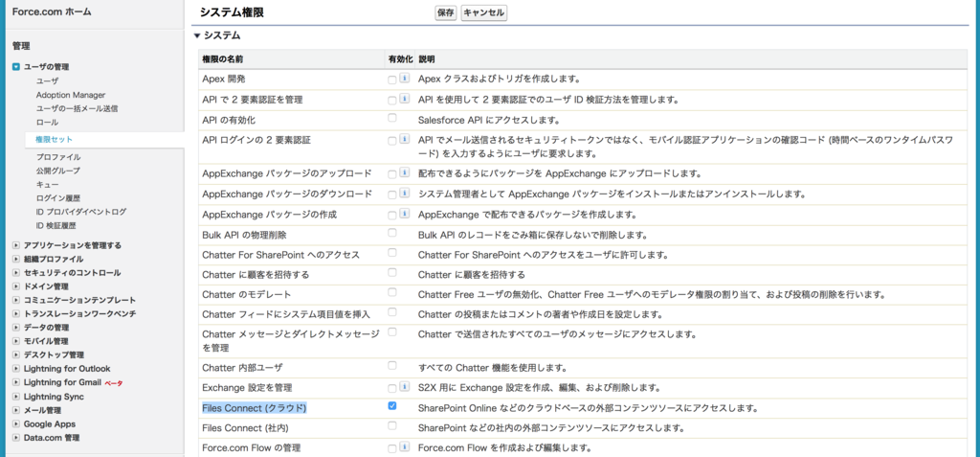Image resolution: width=980 pixels, height=457 pixels.
Task: Open ID 検証履歴 sidebar link
Action: pyautogui.click(x=56, y=226)
